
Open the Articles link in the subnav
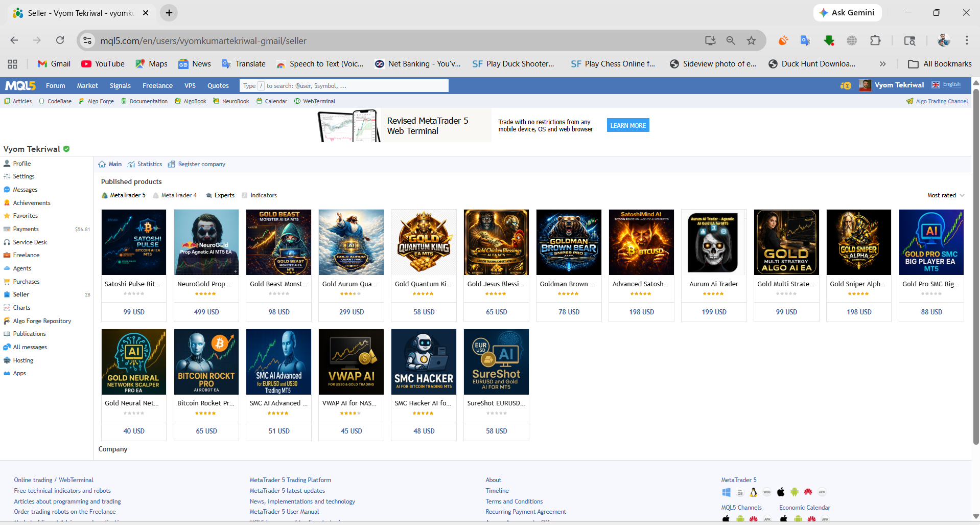tap(18, 101)
